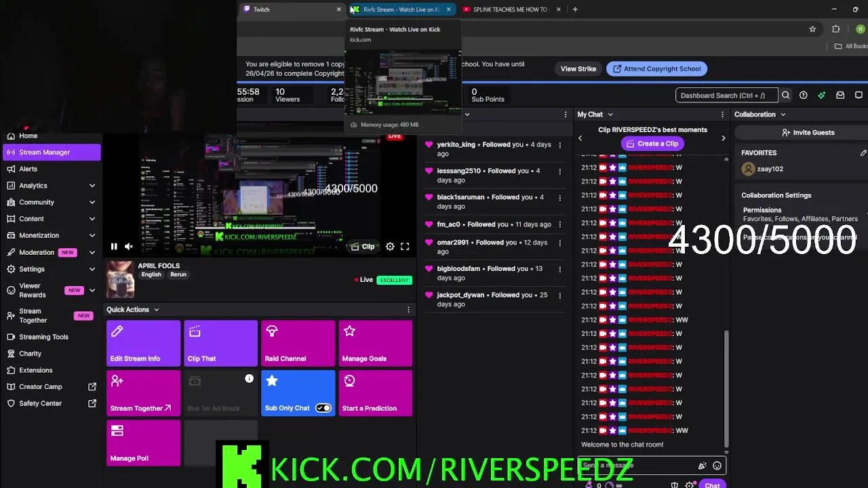Send message with the purple Chat button
Screen dimensions: 868x488
(x=712, y=485)
